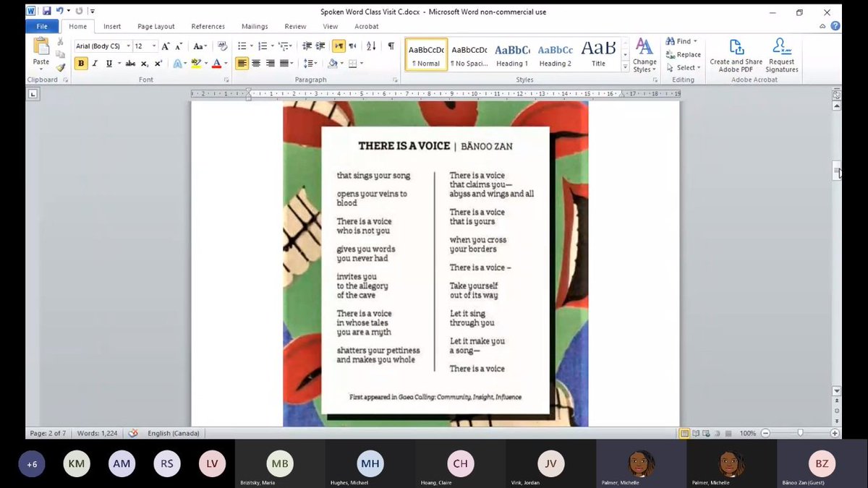The image size is (868, 488).
Task: Apply the Heading 2 style
Action: click(556, 55)
